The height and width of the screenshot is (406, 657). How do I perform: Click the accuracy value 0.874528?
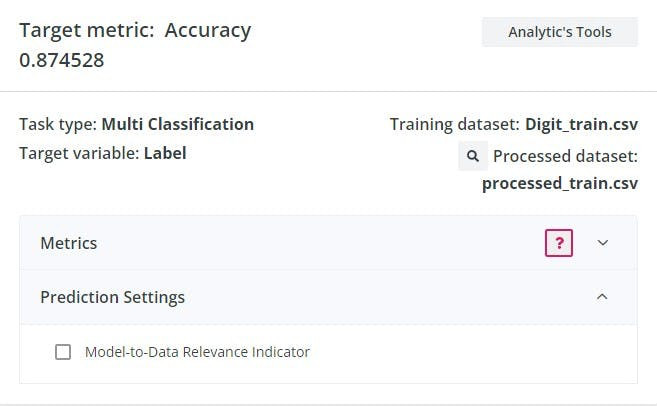[62, 60]
